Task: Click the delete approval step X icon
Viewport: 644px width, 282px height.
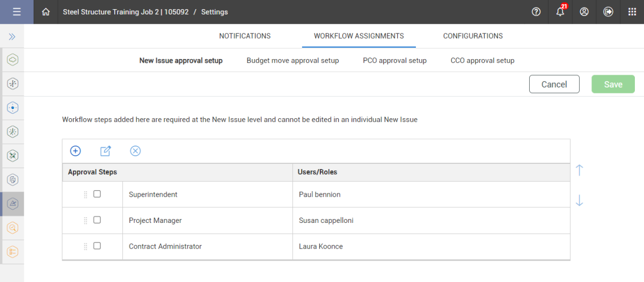Action: click(135, 151)
